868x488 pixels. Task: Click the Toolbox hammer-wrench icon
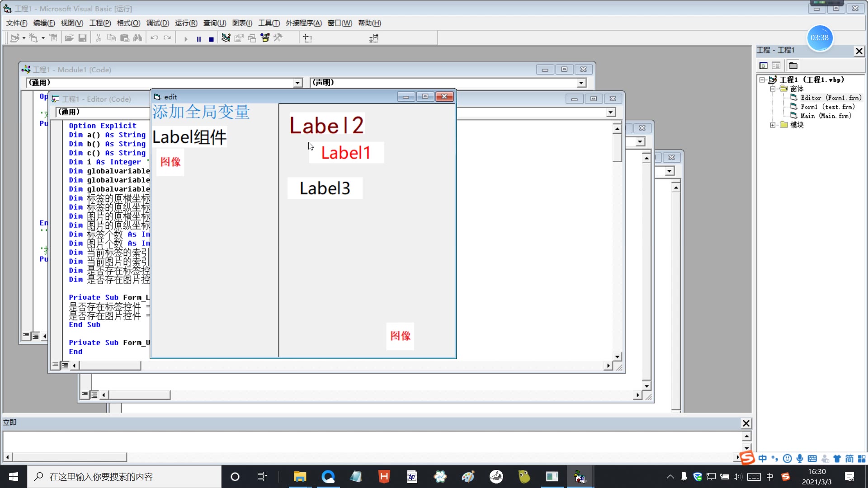coord(278,38)
